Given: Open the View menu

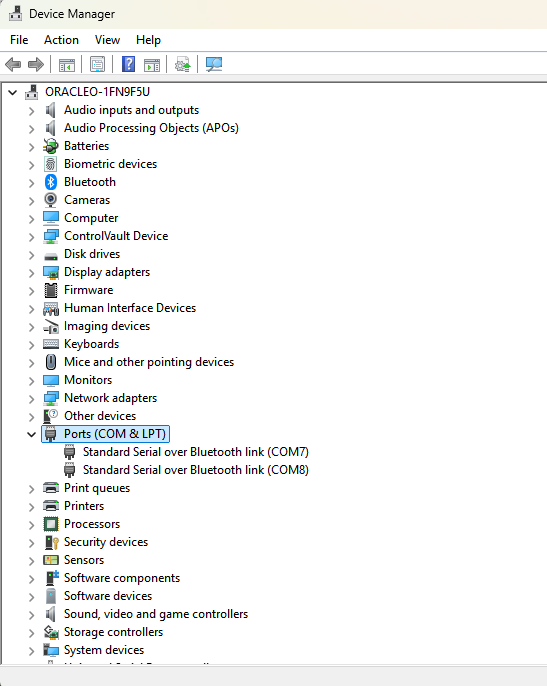Looking at the screenshot, I should (x=107, y=40).
